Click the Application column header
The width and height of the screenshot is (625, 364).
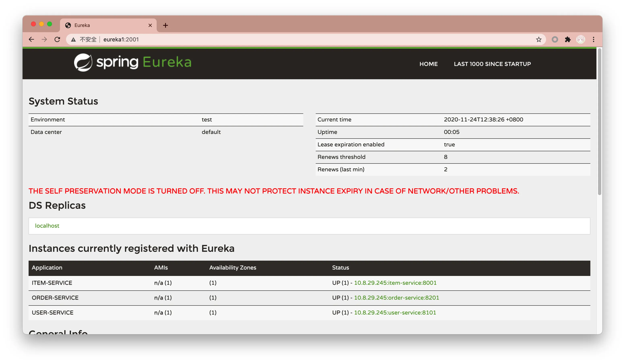(x=47, y=268)
